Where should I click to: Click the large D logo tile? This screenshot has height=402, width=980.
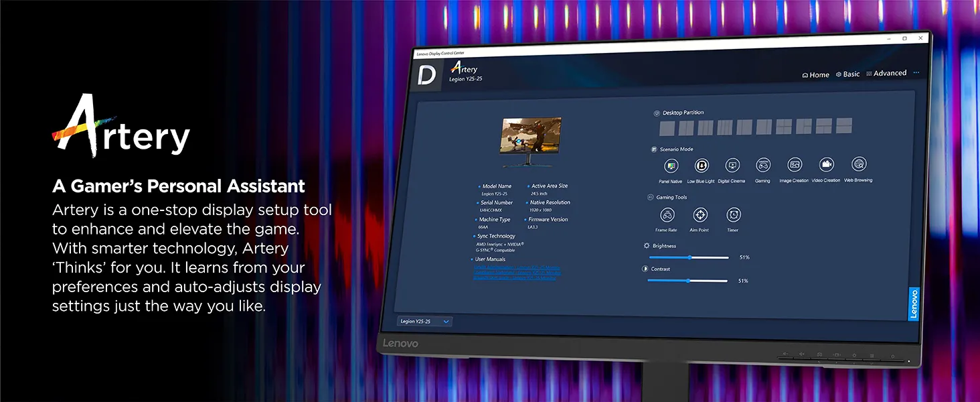pos(427,75)
